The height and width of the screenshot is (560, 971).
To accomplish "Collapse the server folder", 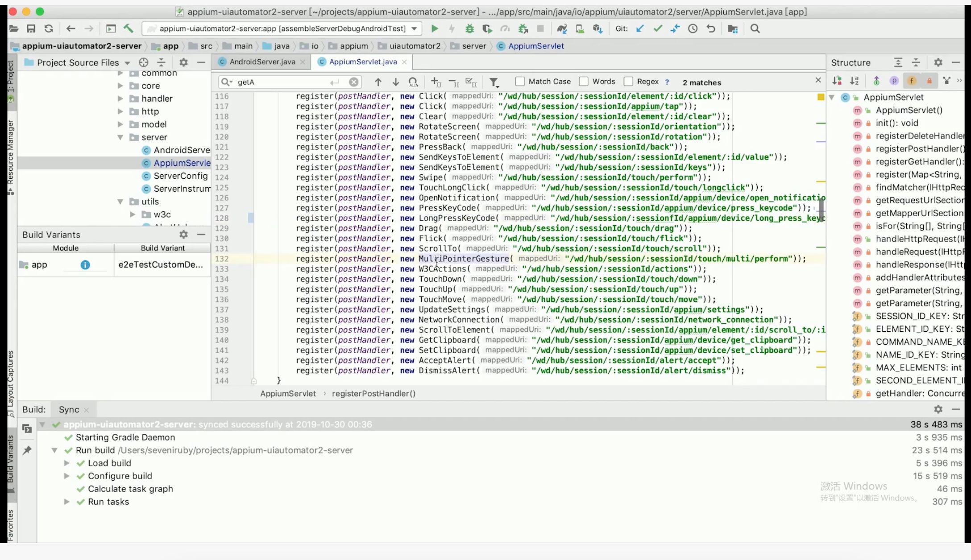I will [120, 137].
